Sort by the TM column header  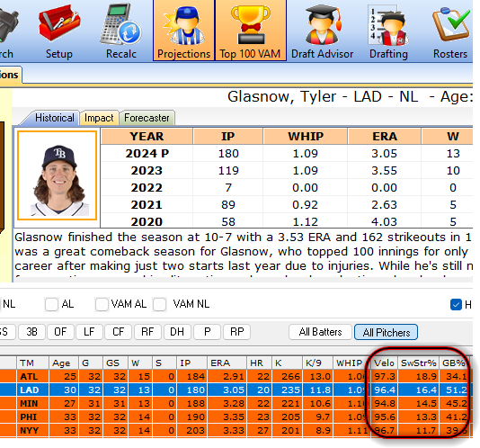[x=32, y=363]
